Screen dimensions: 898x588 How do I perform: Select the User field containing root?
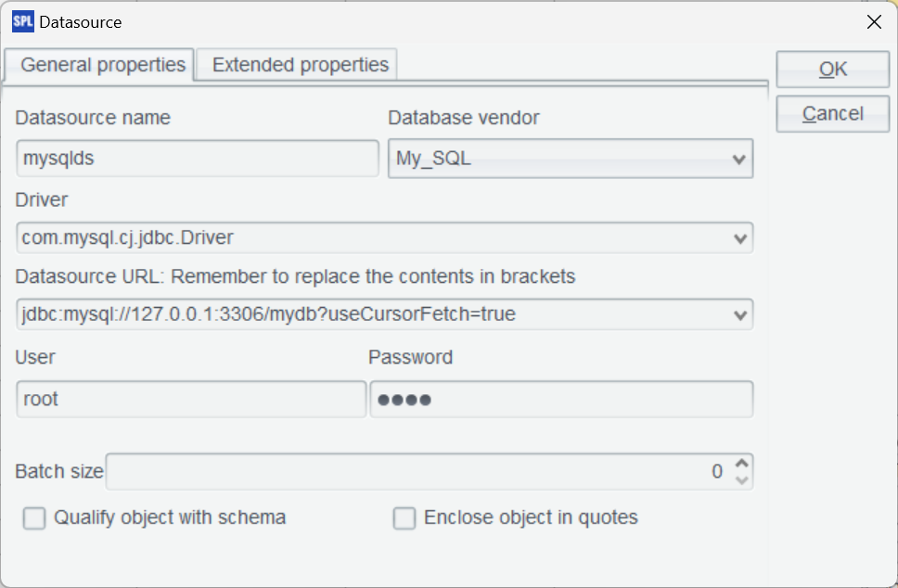pos(190,399)
